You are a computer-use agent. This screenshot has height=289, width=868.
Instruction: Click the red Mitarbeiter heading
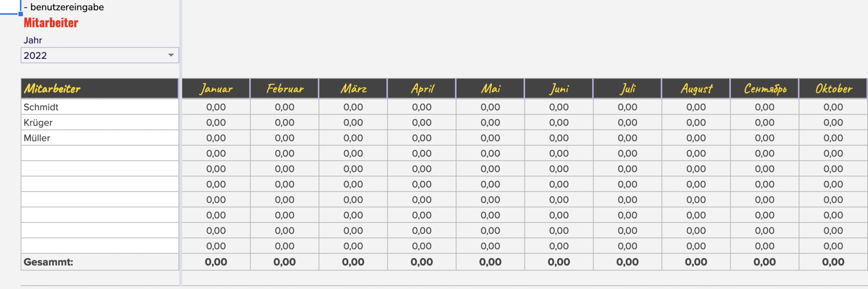pos(51,23)
